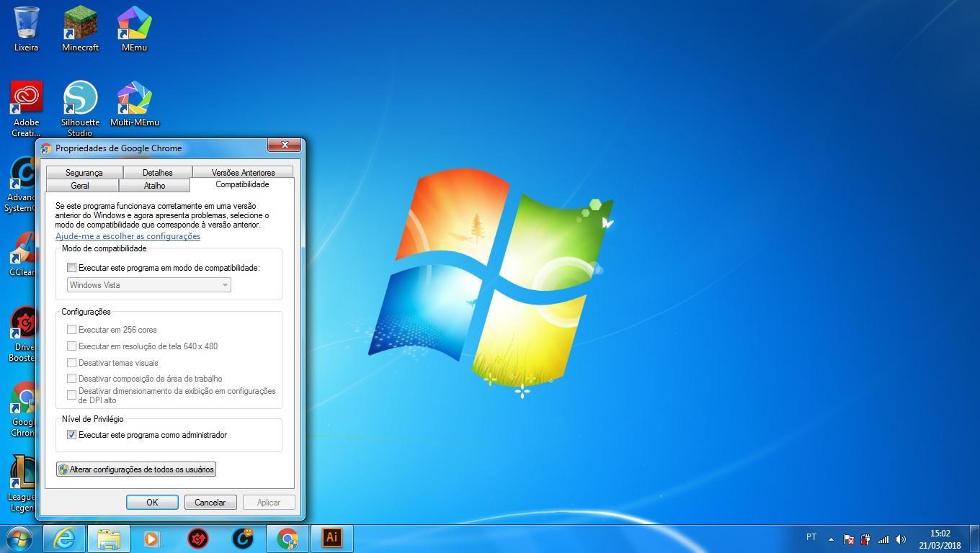Open Adobe Illustrator from the taskbar
This screenshot has width=980, height=553.
point(331,538)
